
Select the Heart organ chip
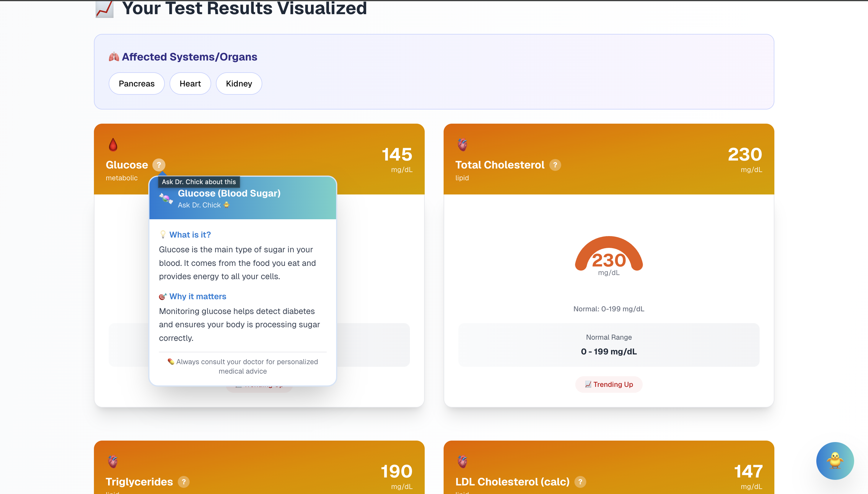point(190,84)
